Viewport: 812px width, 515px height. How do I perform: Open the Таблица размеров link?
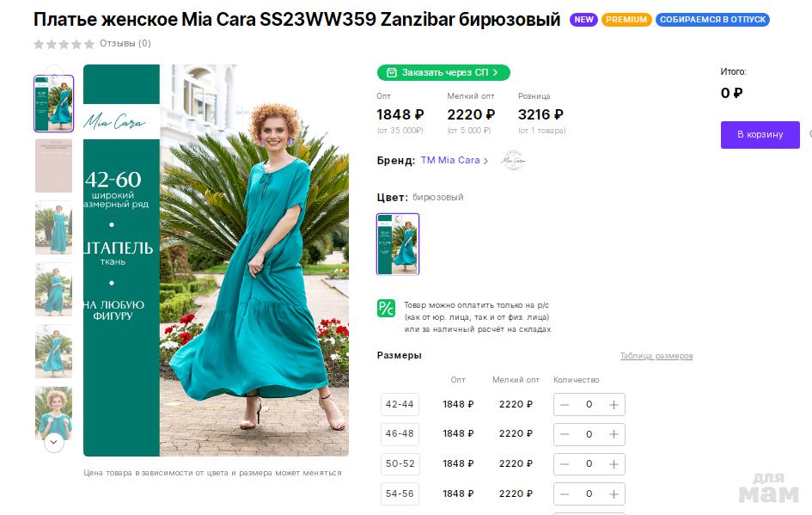[656, 356]
